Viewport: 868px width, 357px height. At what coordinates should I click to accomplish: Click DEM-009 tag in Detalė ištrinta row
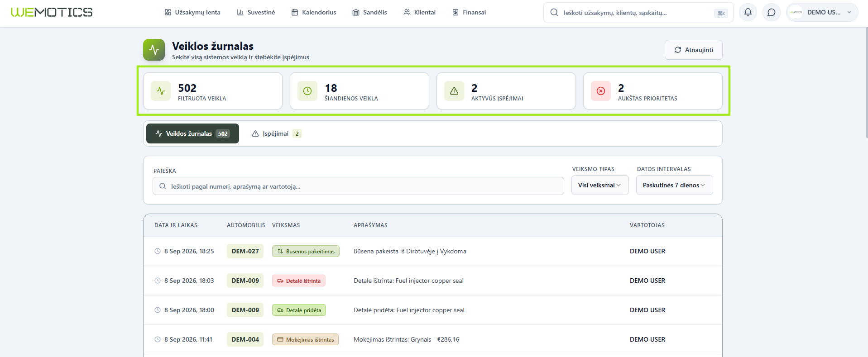[245, 281]
